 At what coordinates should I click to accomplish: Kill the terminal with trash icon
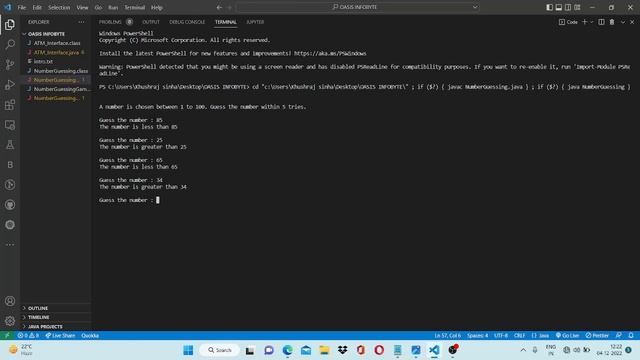pos(612,22)
